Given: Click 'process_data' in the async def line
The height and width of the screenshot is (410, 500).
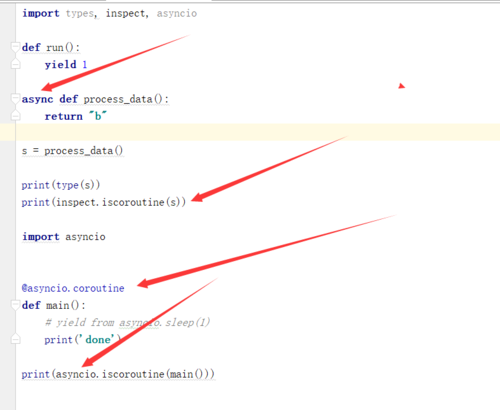Looking at the screenshot, I should [118, 99].
